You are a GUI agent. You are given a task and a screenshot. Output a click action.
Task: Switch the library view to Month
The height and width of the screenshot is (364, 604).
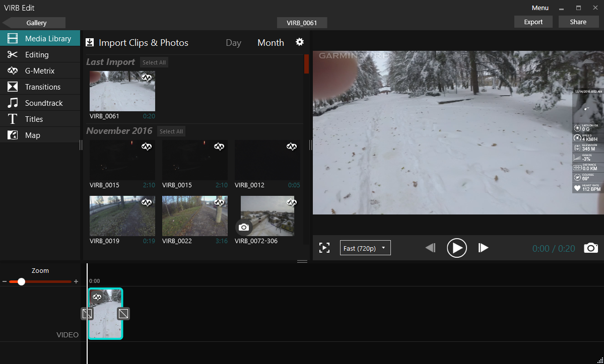point(271,43)
